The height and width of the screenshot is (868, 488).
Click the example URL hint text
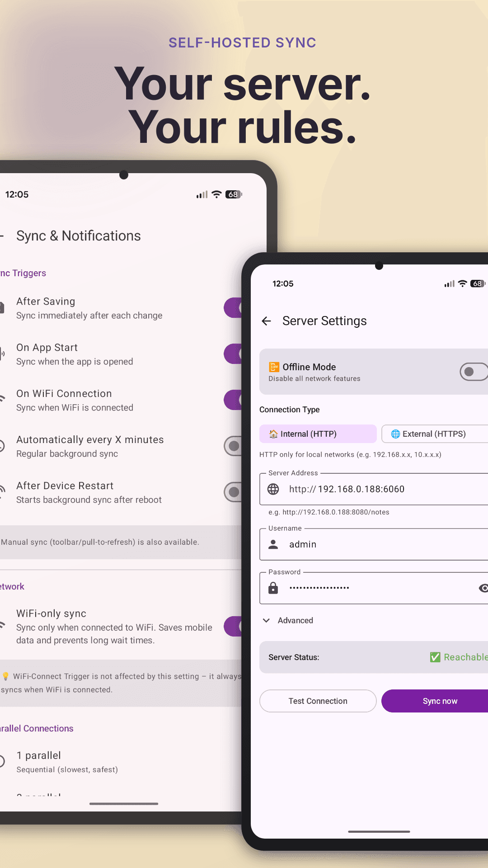329,512
